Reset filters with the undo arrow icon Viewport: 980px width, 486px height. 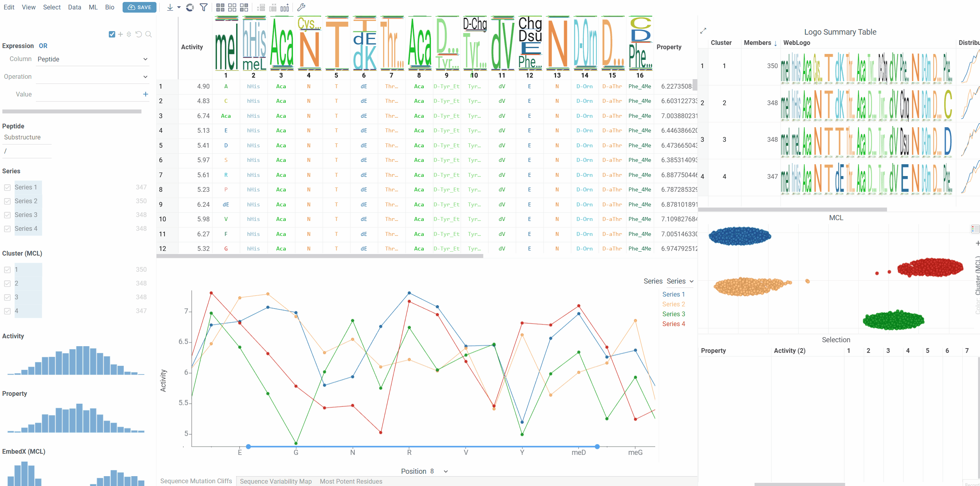click(138, 34)
